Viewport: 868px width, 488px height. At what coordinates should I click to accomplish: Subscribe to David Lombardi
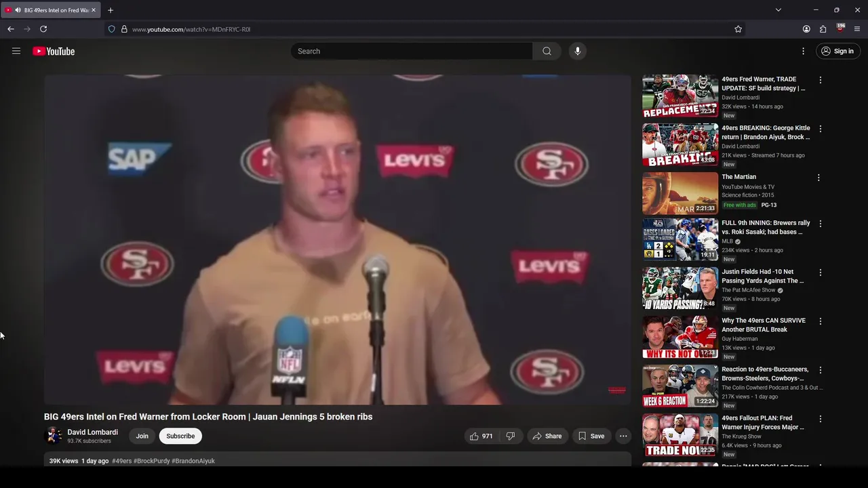(180, 436)
